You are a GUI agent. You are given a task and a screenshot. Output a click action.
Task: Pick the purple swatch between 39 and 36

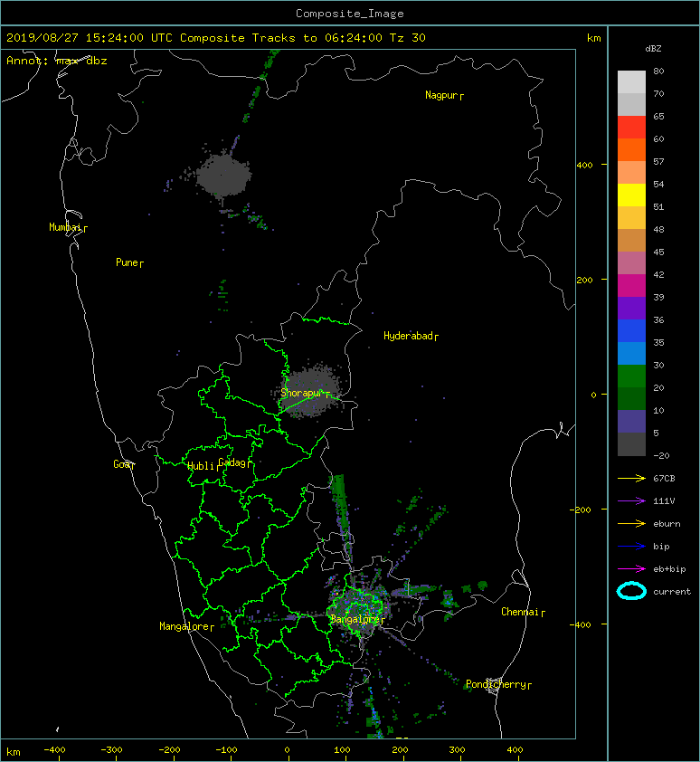click(x=631, y=308)
